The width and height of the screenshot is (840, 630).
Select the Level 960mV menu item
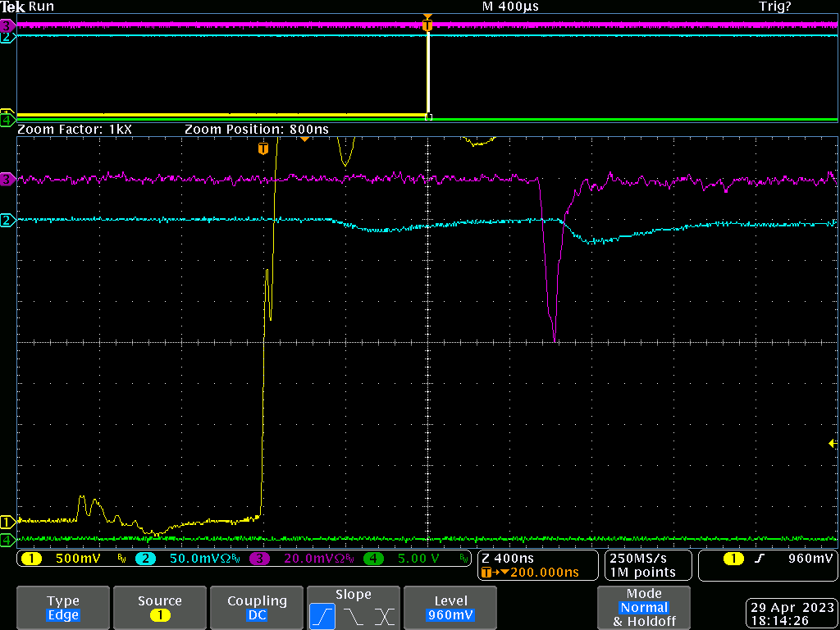coord(450,608)
